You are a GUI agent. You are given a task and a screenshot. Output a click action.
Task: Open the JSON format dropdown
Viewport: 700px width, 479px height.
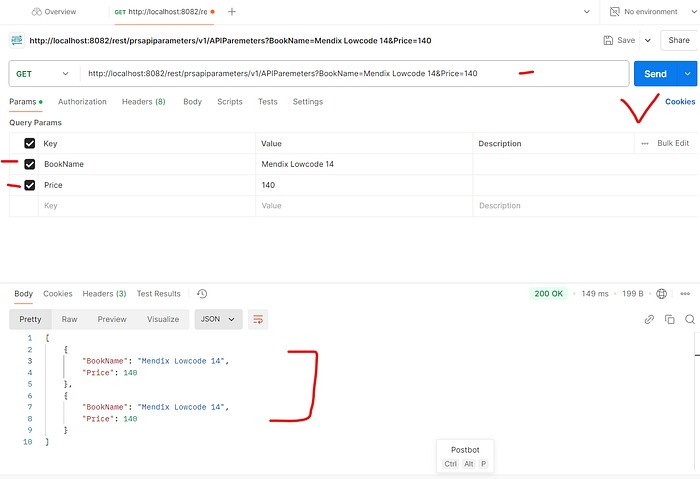[218, 319]
